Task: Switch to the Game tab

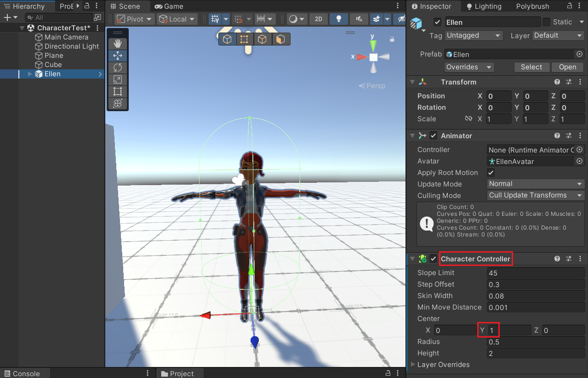Action: pos(169,6)
